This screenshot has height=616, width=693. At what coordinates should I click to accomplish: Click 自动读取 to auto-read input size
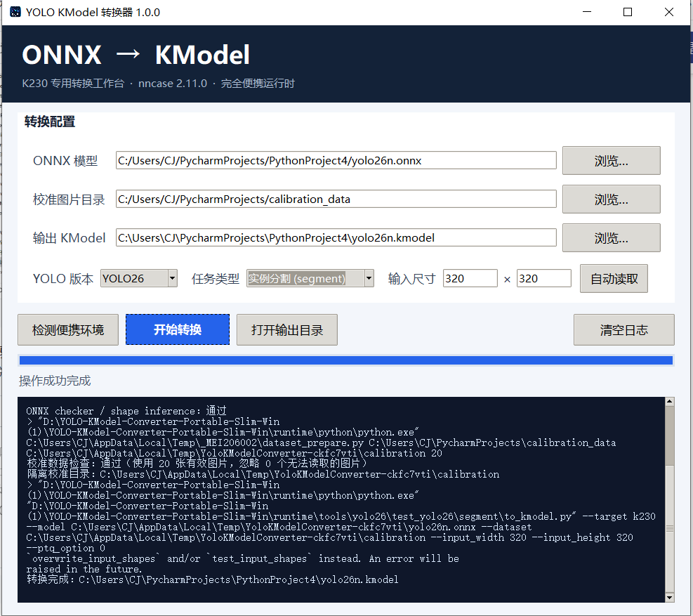pos(614,279)
